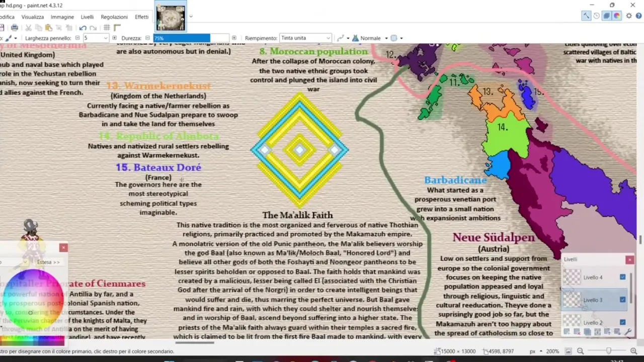The width and height of the screenshot is (644, 362).
Task: Click the Cut scissors icon
Action: 29,28
